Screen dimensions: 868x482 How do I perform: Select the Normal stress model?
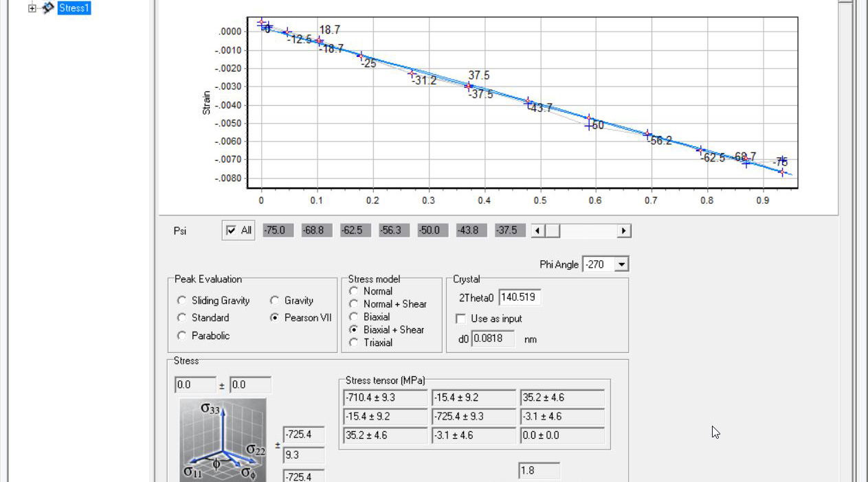[x=354, y=290]
